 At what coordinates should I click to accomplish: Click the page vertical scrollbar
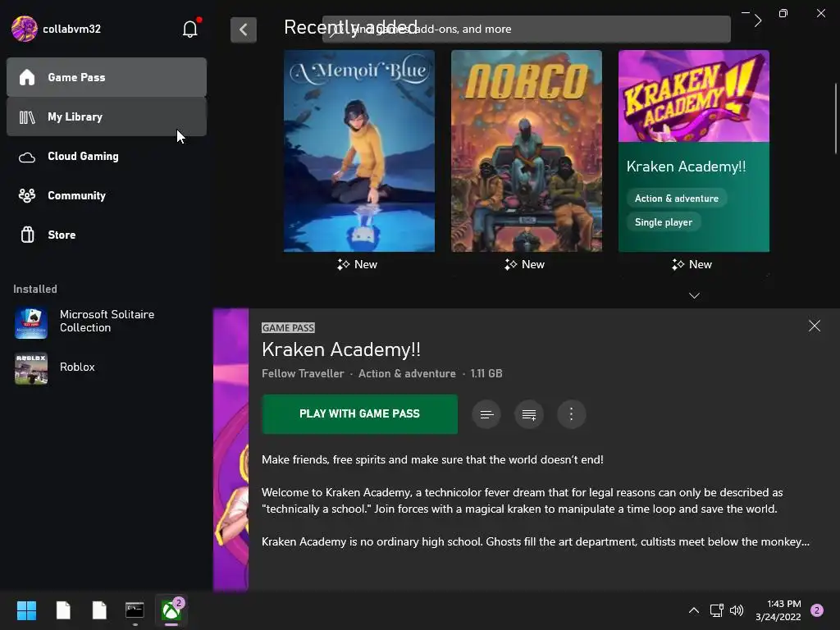click(836, 119)
